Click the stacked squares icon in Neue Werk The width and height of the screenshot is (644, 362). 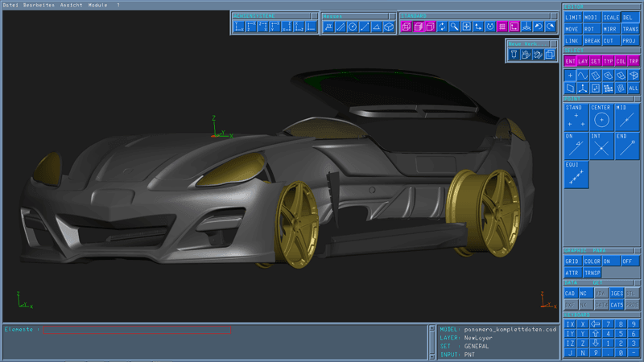[x=550, y=54]
